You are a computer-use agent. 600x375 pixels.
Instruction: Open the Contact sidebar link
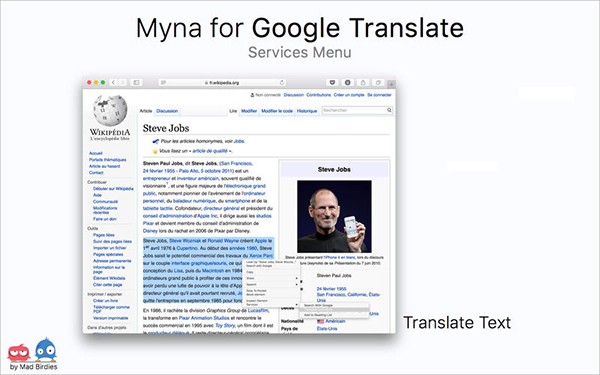(x=96, y=173)
